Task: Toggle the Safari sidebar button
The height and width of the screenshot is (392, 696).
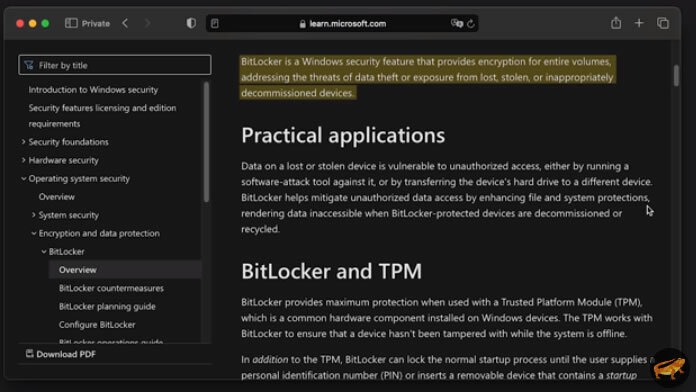Action: [71, 24]
